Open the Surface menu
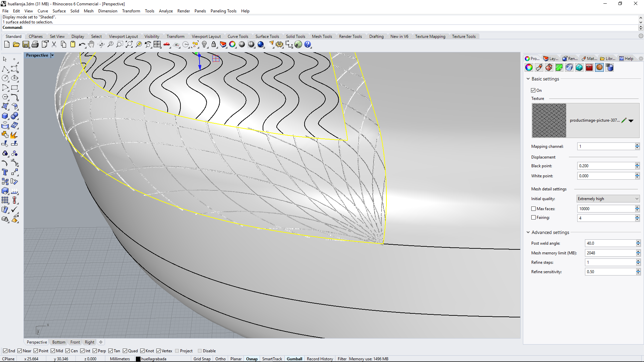Image resolution: width=644 pixels, height=362 pixels. pos(59,11)
